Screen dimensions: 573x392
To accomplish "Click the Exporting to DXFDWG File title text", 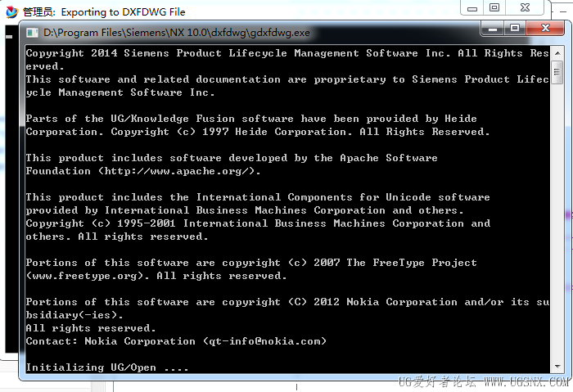I will [123, 12].
